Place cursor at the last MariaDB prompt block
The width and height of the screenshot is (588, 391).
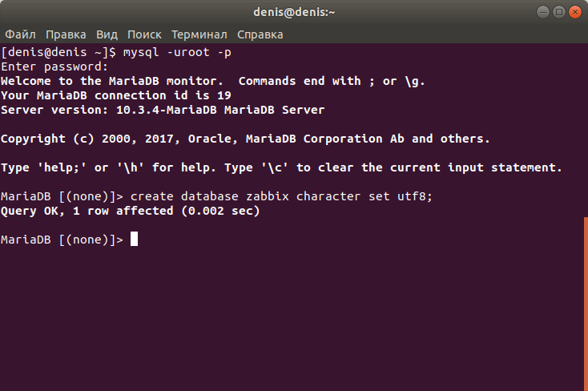[x=134, y=239]
